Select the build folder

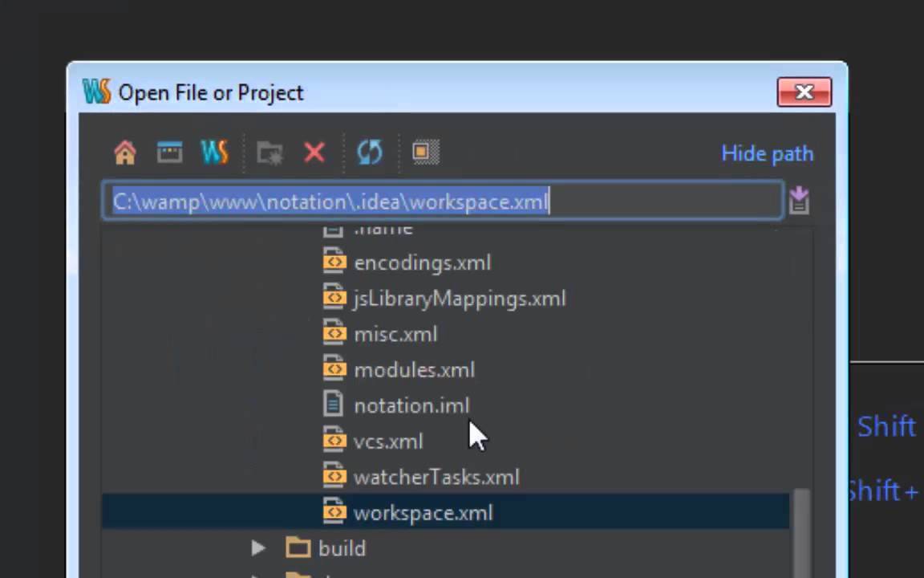(x=342, y=548)
